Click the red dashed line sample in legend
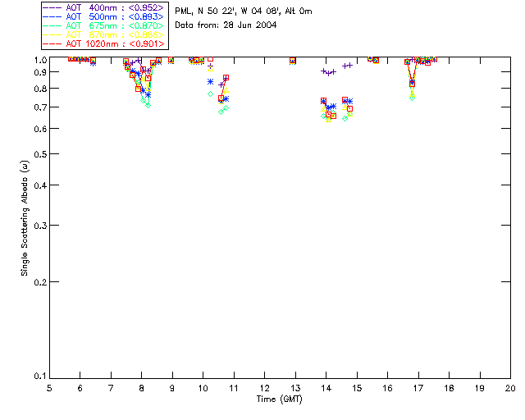Viewport: 525px width, 420px height. 52,43
